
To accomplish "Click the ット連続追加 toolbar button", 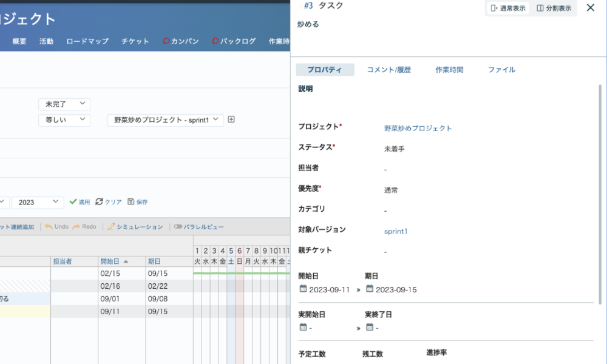I will point(17,227).
